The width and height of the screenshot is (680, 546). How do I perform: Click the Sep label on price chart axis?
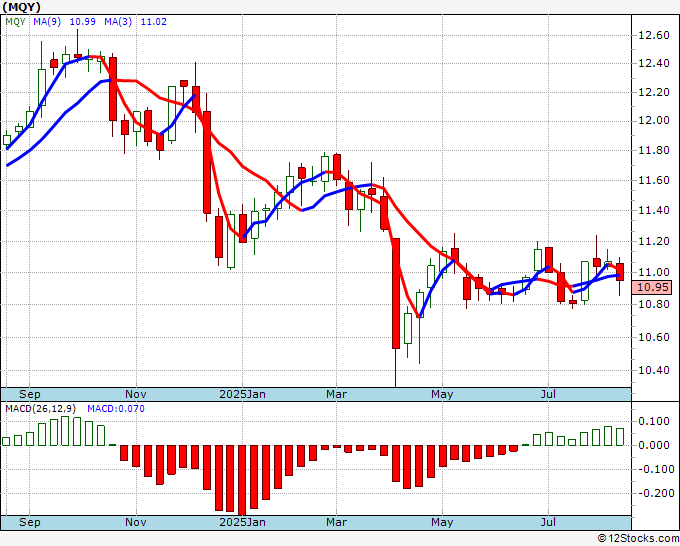click(29, 394)
